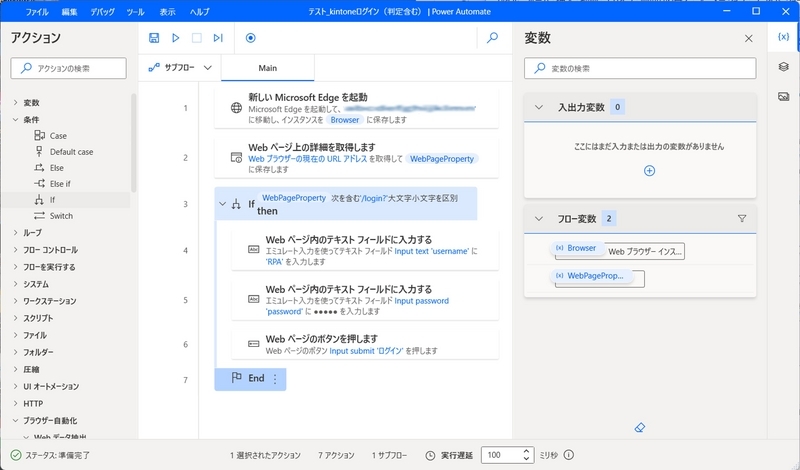Expand the ループ action group
Viewport: 800px width, 470px height.
[15, 232]
